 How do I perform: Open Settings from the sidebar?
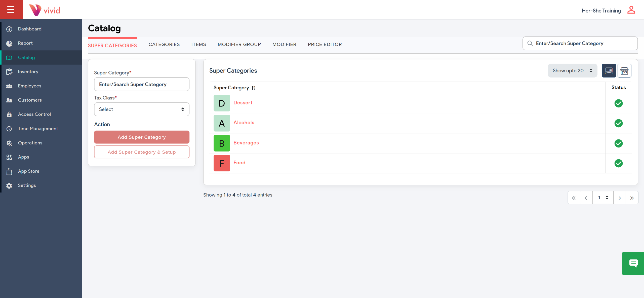pos(27,185)
